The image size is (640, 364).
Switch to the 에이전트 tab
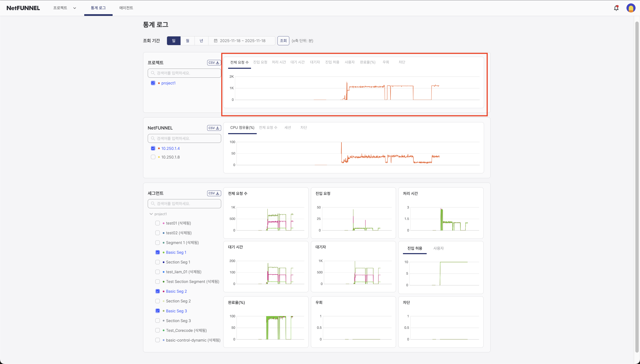click(x=126, y=8)
